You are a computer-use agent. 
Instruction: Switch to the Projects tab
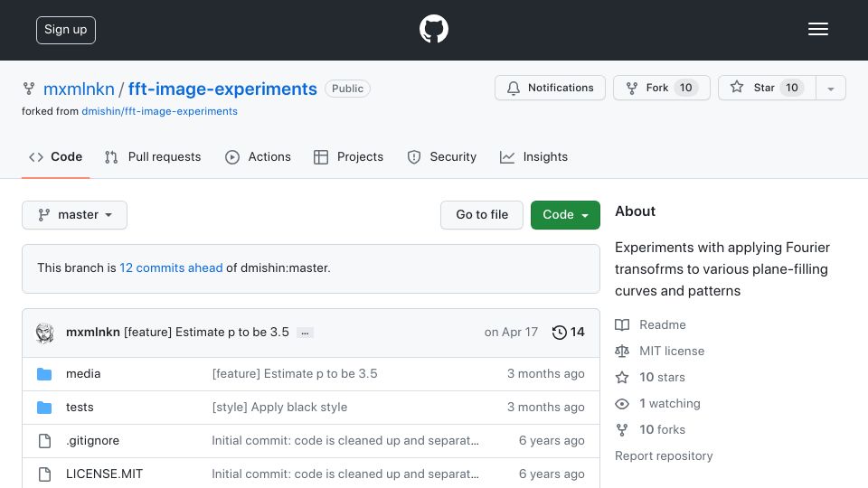tap(348, 157)
